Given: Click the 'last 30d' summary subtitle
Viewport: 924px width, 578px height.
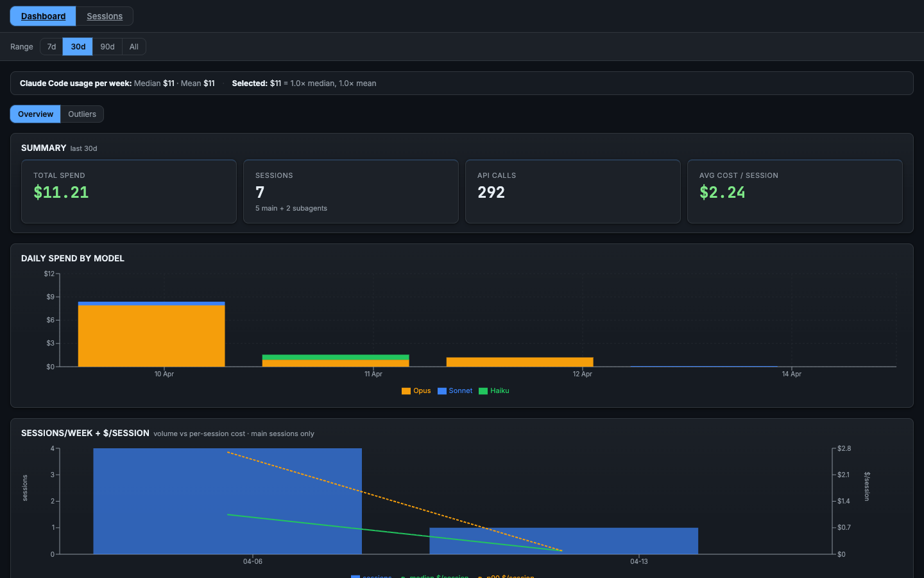Looking at the screenshot, I should coord(83,148).
